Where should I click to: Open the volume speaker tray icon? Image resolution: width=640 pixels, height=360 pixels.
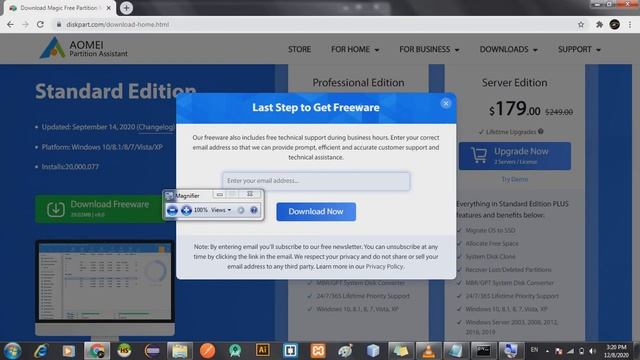592,351
